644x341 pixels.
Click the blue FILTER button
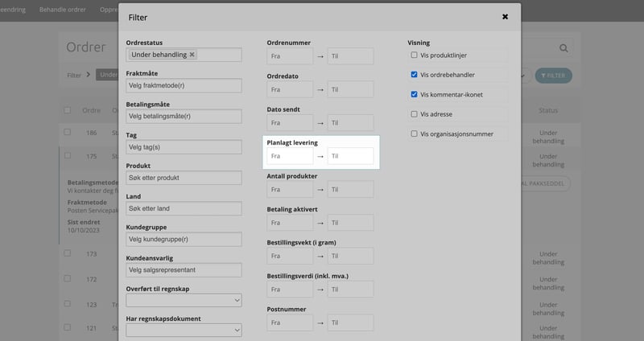[x=553, y=75]
